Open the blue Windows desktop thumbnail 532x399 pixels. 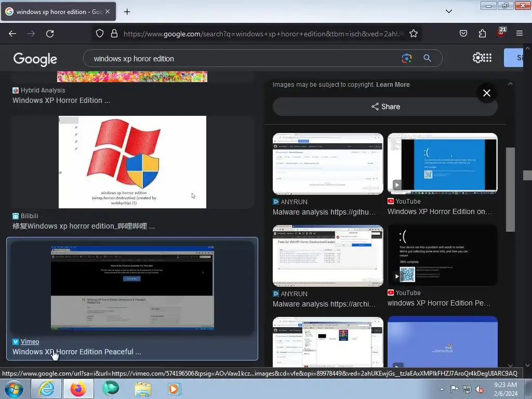tap(443, 342)
